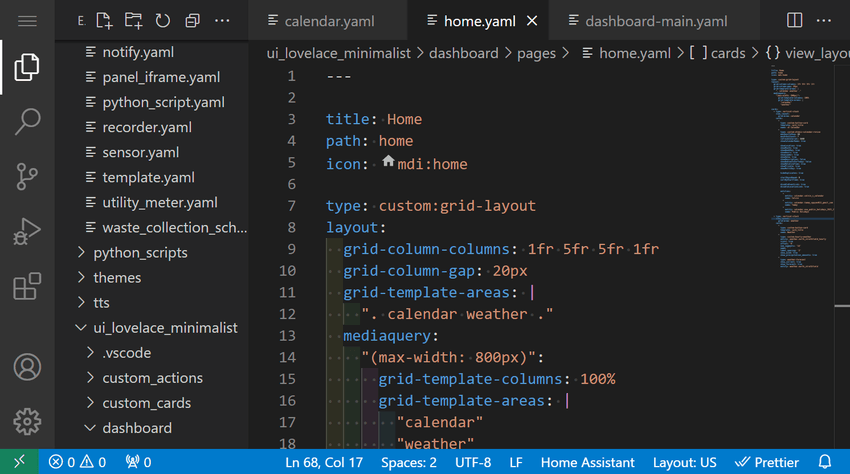The width and height of the screenshot is (850, 474).
Task: Change language mode Home Assistant
Action: tap(588, 462)
